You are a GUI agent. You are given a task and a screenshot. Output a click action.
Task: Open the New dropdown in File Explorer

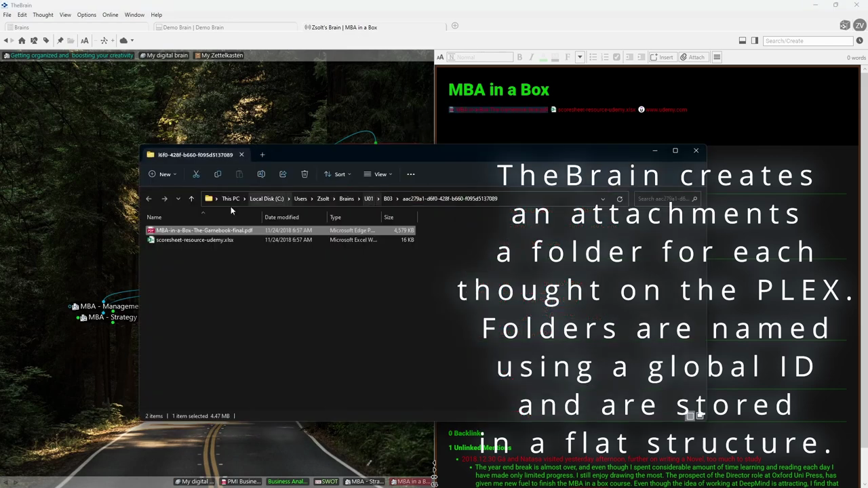point(163,174)
